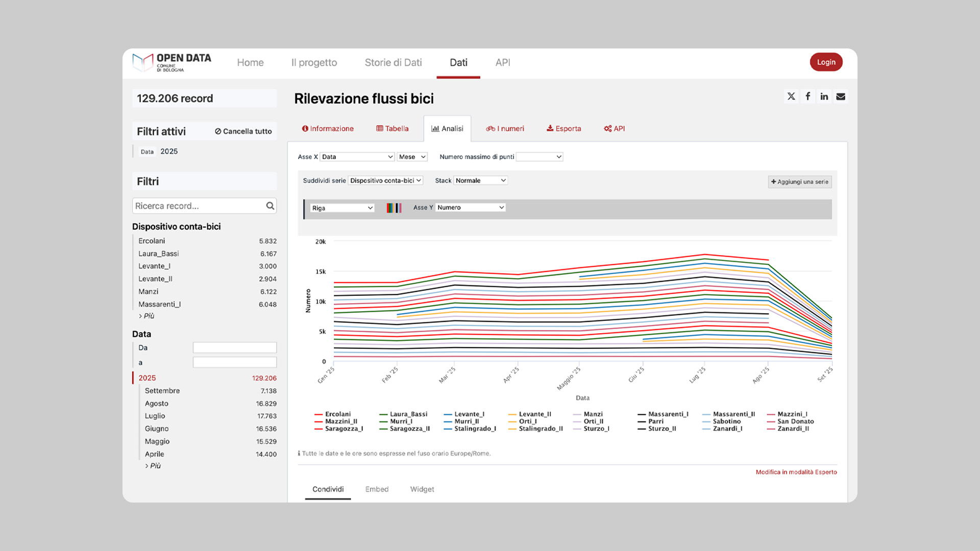
Task: Share on X (Twitter) icon
Action: click(791, 96)
